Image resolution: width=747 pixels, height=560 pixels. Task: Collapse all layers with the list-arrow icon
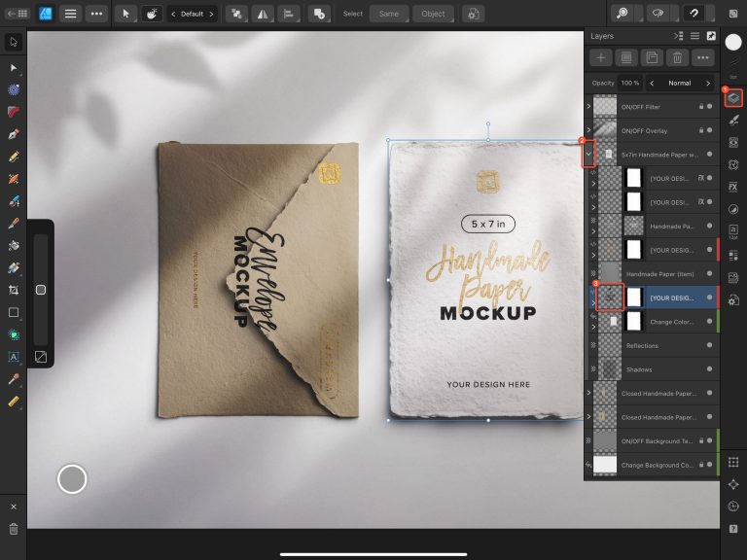[678, 36]
